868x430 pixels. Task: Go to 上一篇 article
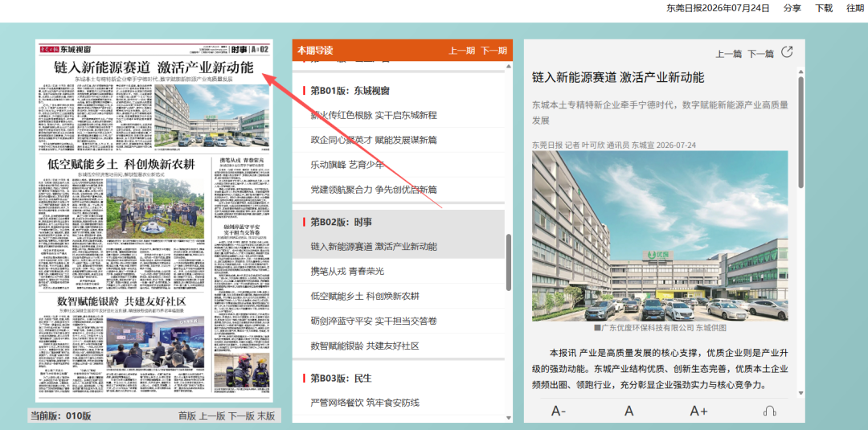(728, 54)
